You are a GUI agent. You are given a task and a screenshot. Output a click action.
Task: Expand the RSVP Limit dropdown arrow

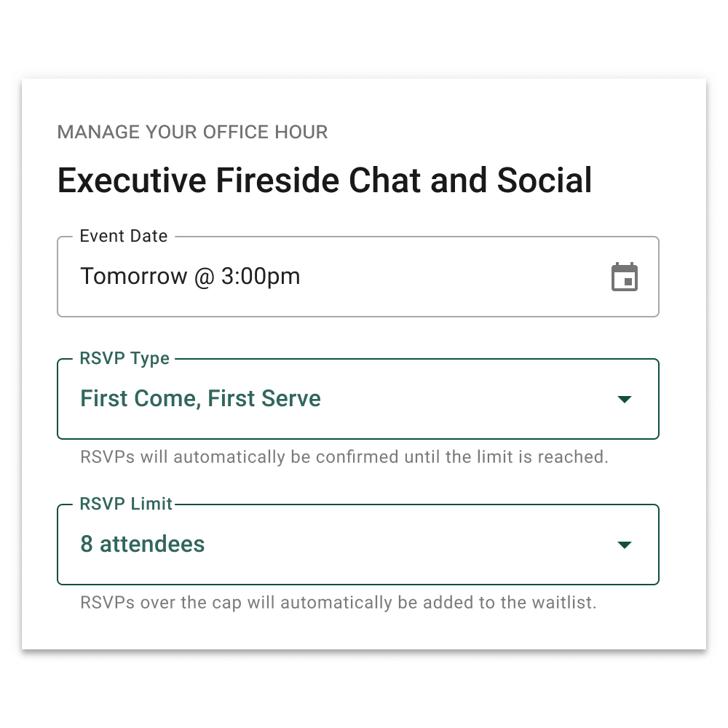624,545
